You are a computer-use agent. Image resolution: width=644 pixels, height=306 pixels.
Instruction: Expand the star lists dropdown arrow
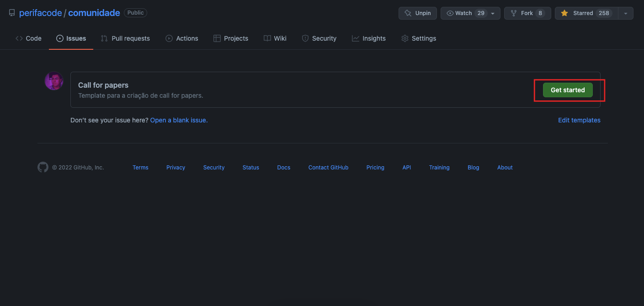pyautogui.click(x=626, y=13)
